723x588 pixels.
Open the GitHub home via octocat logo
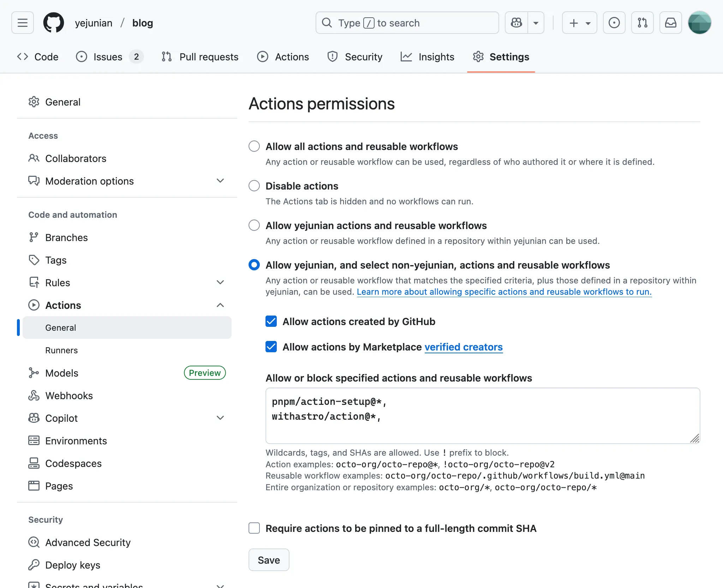(53, 23)
